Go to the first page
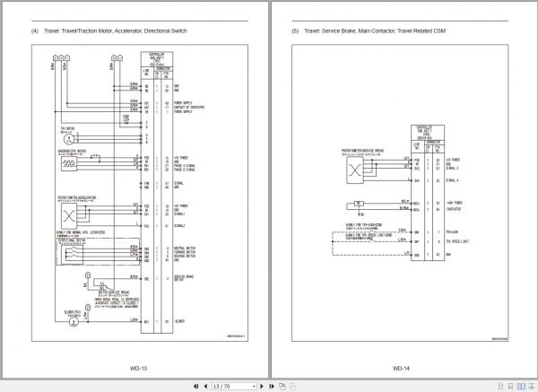This screenshot has width=538, height=392. tap(195, 386)
